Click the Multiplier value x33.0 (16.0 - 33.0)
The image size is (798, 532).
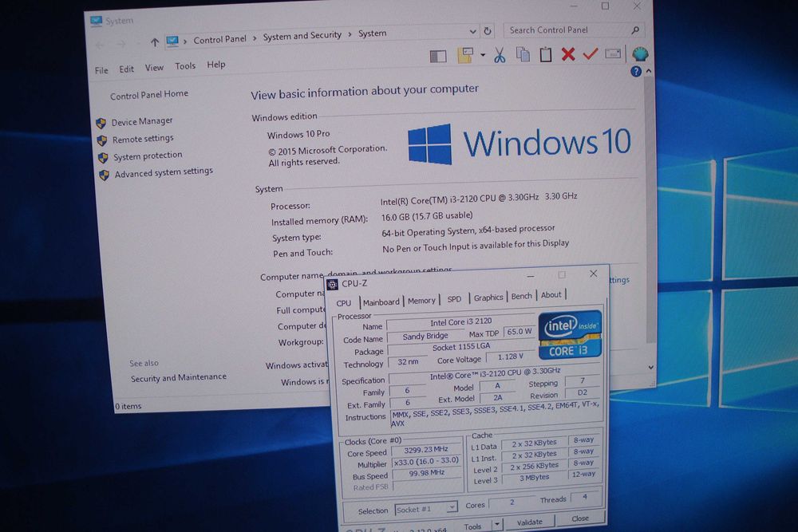tap(426, 461)
